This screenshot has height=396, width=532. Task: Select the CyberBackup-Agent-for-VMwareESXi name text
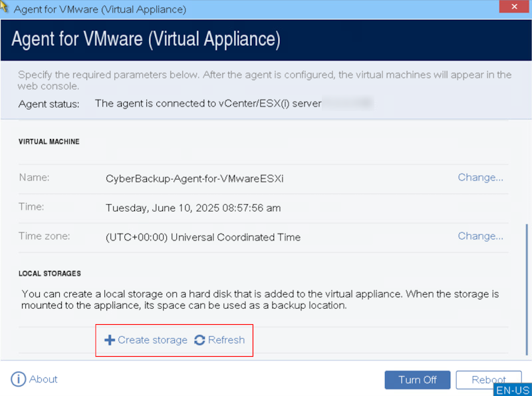[194, 178]
